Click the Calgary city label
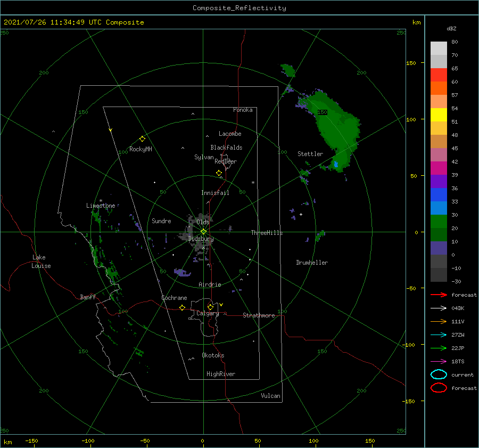The width and height of the screenshot is (479, 448). point(208,313)
